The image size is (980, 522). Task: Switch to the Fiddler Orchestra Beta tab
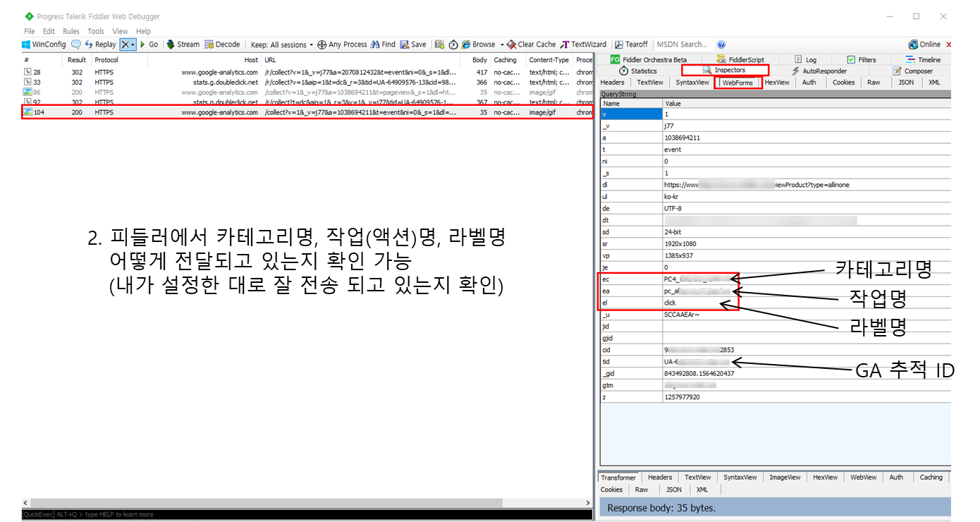[649, 60]
